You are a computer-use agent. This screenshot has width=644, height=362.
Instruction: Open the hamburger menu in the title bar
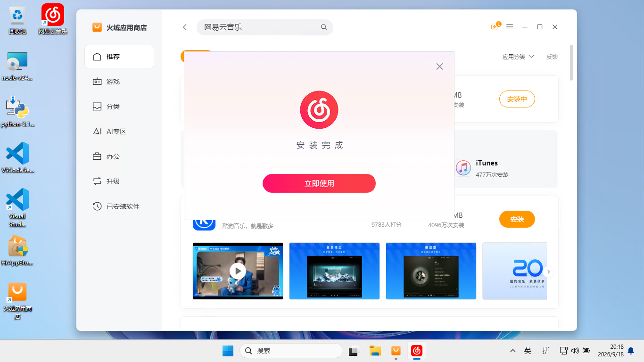pos(510,27)
